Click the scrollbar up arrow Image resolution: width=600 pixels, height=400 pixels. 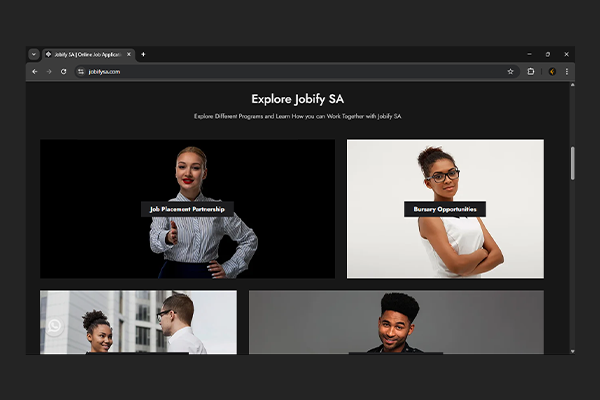click(572, 85)
